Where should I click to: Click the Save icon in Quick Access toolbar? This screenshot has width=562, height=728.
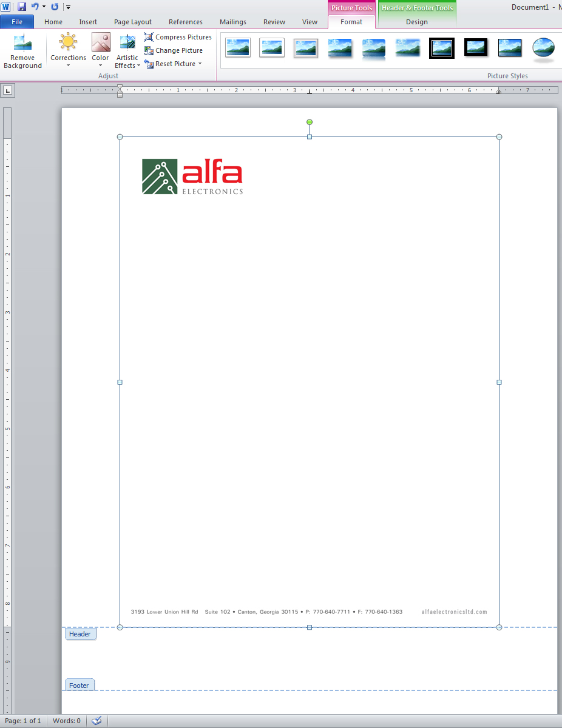coord(22,7)
